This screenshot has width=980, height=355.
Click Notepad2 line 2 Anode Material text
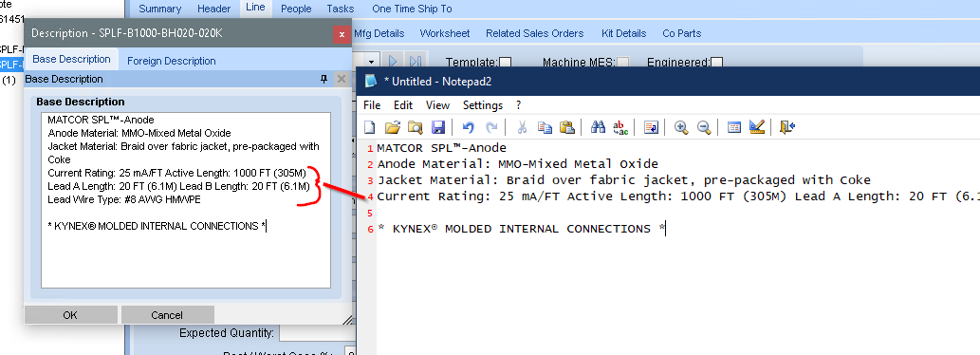(x=517, y=164)
